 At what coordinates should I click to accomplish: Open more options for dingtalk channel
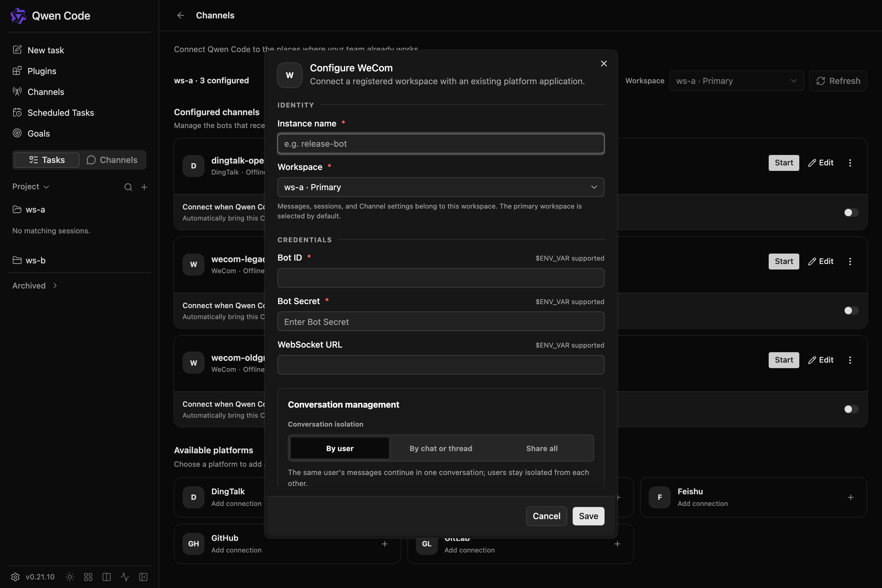pyautogui.click(x=850, y=163)
